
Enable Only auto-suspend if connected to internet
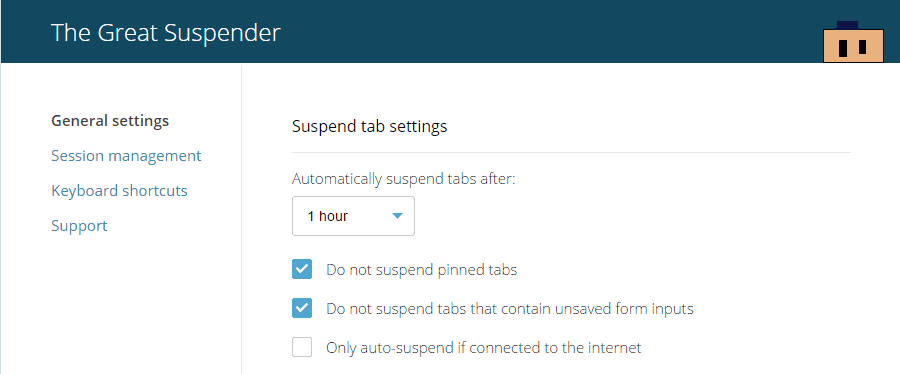coord(302,347)
